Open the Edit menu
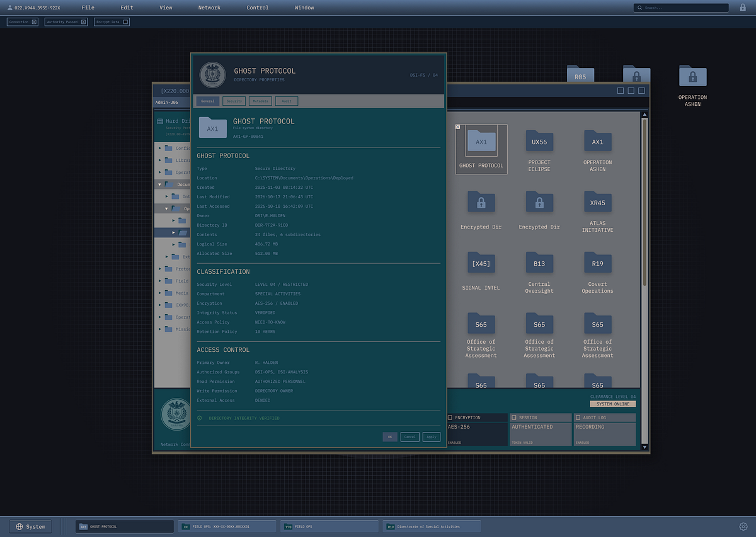Image resolution: width=756 pixels, height=537 pixels. 127,8
